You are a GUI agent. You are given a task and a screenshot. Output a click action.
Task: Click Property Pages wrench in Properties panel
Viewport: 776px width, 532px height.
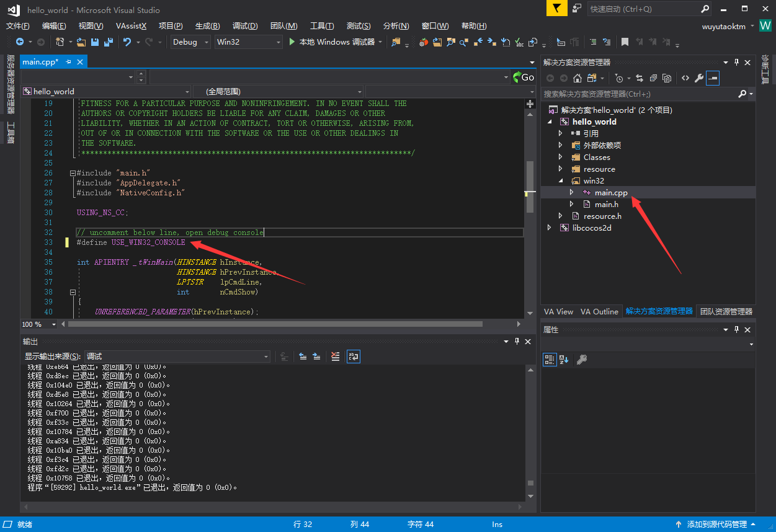[581, 359]
